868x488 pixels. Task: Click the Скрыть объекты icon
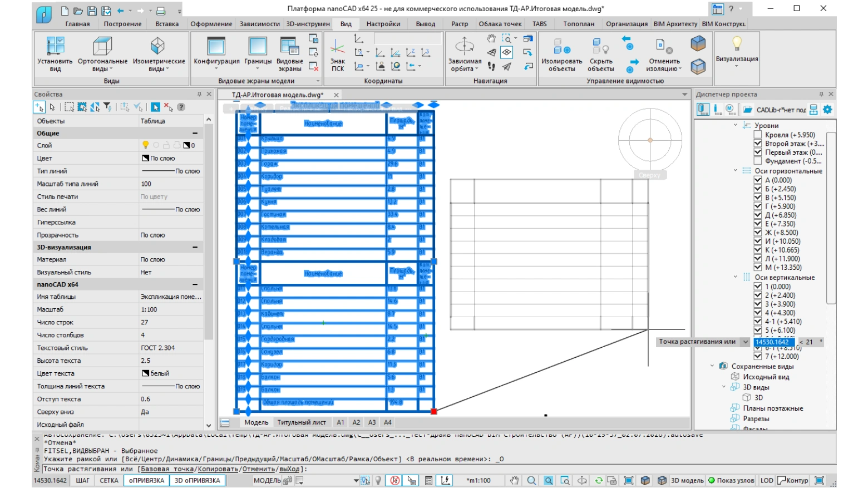tap(601, 46)
